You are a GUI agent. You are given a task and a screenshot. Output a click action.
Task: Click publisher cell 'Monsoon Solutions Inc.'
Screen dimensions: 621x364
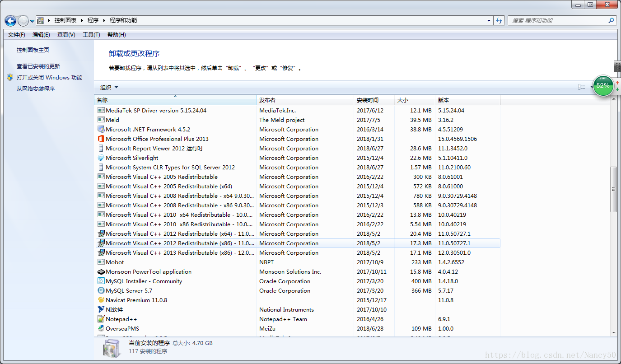click(x=290, y=271)
